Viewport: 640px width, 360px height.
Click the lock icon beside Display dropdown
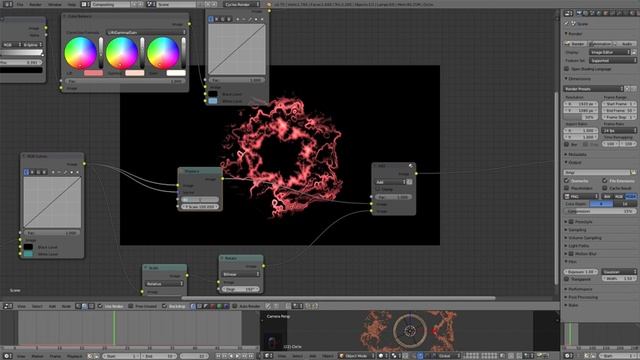[634, 52]
